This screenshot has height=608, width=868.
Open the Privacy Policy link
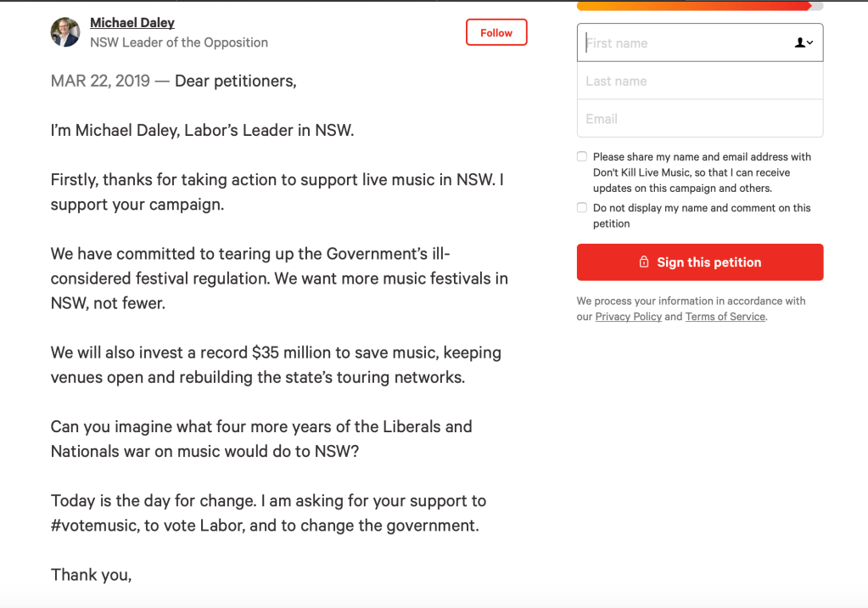628,317
